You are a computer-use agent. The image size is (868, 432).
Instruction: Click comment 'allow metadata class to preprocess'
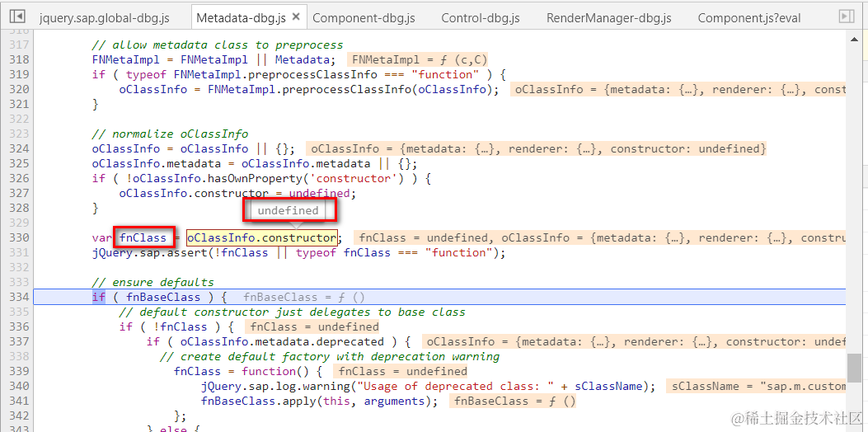coord(218,45)
